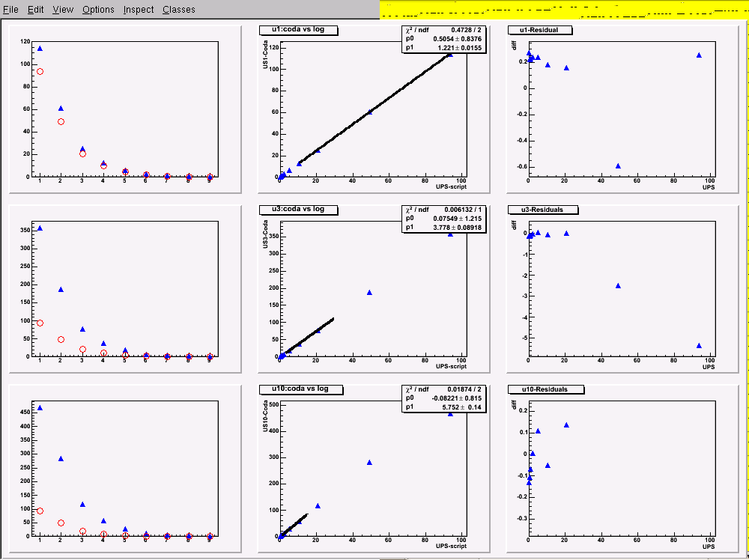Click 'UPS-script' axis label in u1 plot
The width and height of the screenshot is (749, 560).
[451, 187]
